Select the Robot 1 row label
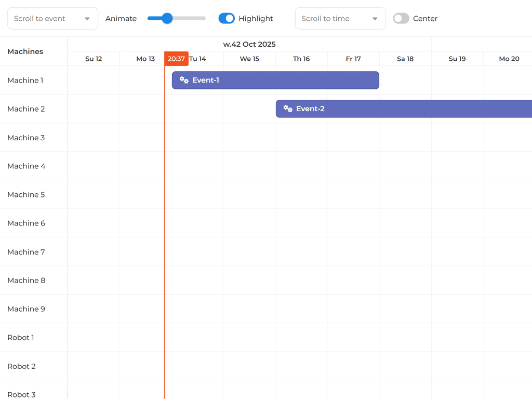Screen dimensions: 532x399 point(21,338)
